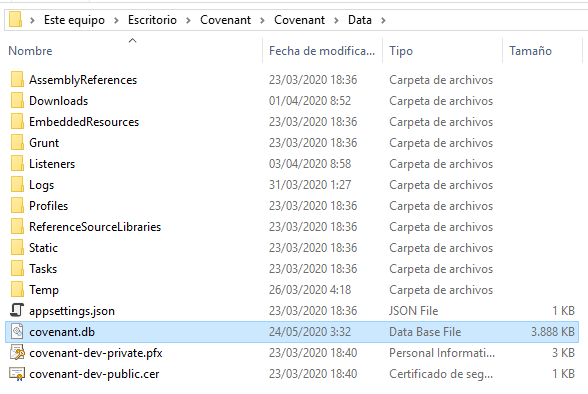Screen dimensions: 588x394
Task: Click the sort arrow above Nombre column
Action: point(132,40)
